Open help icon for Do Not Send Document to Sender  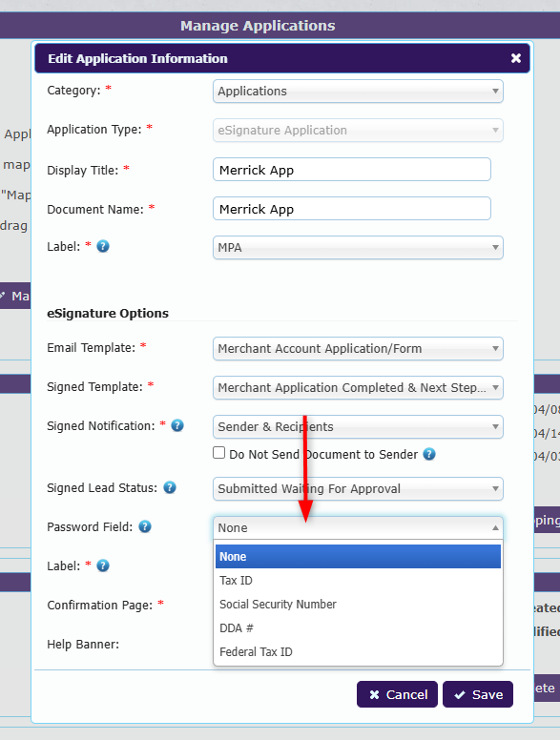[x=428, y=454]
